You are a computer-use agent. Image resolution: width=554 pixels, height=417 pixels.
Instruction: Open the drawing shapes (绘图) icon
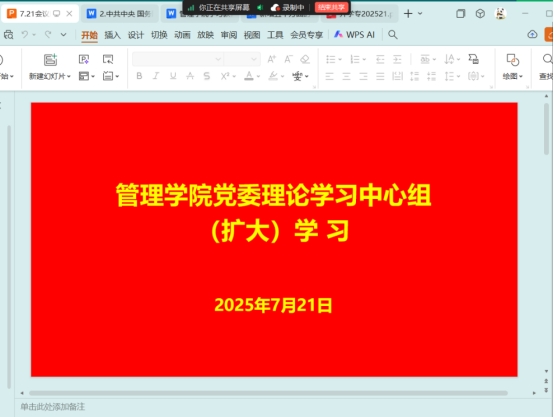click(512, 60)
